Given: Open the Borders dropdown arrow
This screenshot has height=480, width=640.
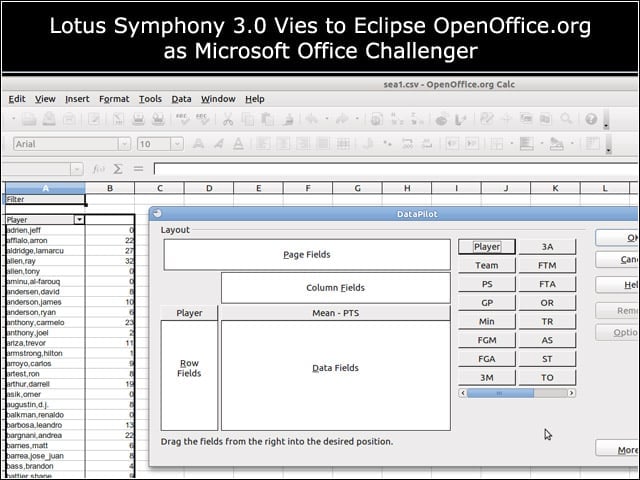Looking at the screenshot, I should click(511, 143).
